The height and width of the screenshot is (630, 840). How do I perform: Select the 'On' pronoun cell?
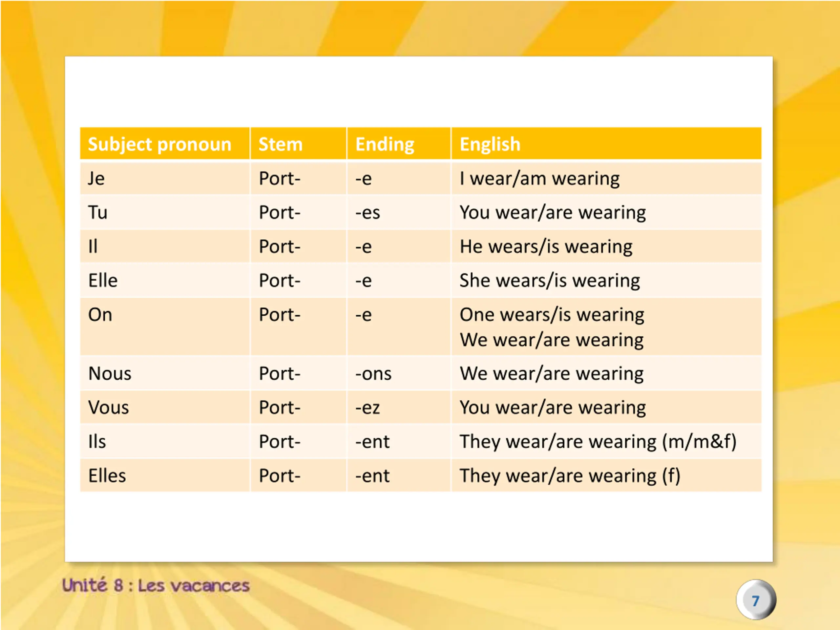[x=165, y=326]
